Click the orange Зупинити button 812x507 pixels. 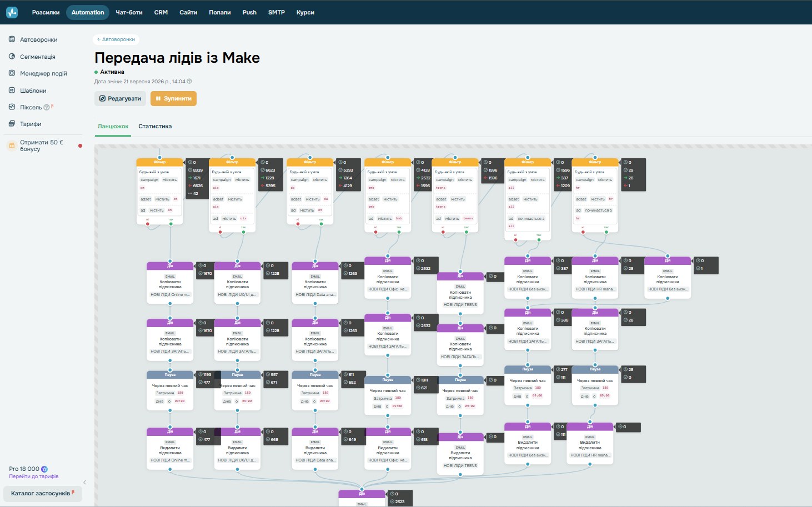pos(173,98)
